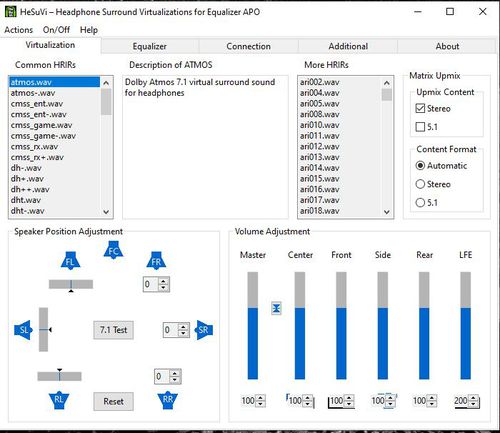Screen dimensions: 500x433
Task: Adjust the Front volume slider
Action: coord(341,325)
